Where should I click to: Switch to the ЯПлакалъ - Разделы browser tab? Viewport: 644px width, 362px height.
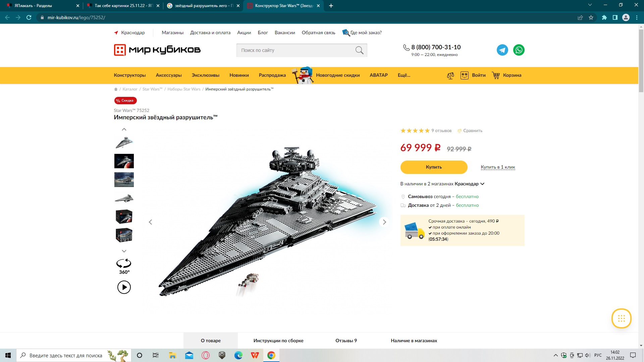pos(41,6)
